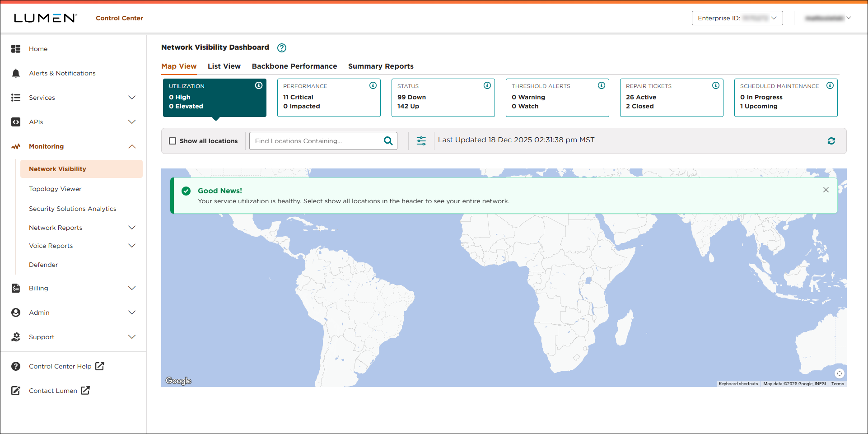868x434 pixels.
Task: Click the Scheduled Maintenance info icon
Action: pyautogui.click(x=831, y=85)
